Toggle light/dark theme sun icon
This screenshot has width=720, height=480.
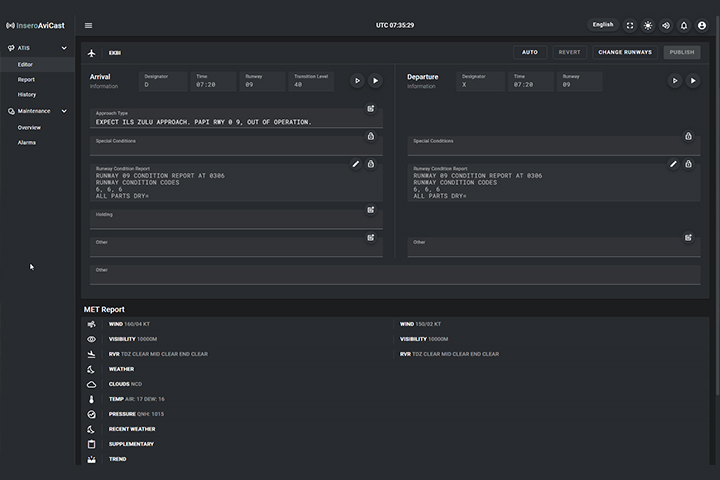pos(648,25)
